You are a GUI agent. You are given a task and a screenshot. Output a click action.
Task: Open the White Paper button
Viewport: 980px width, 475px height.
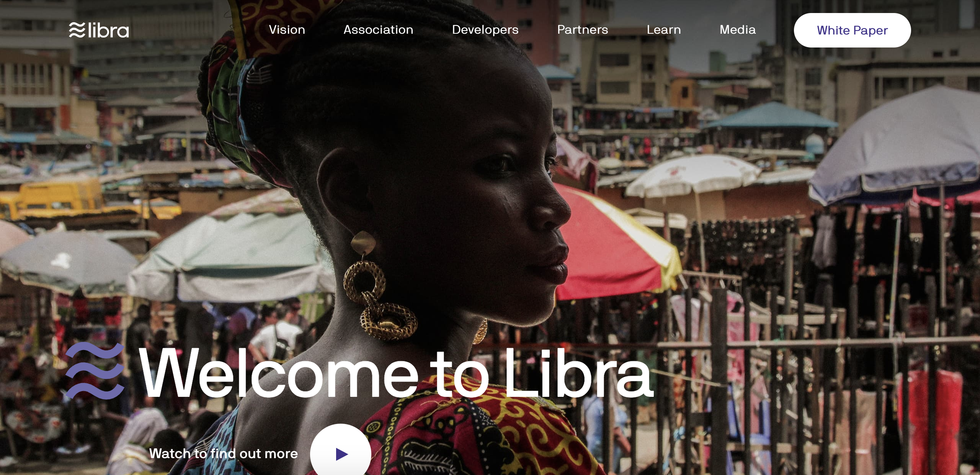(x=852, y=30)
